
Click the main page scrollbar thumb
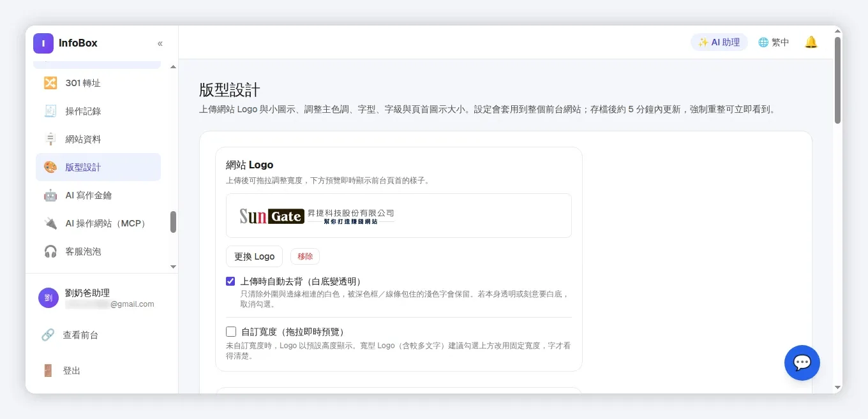click(x=837, y=80)
